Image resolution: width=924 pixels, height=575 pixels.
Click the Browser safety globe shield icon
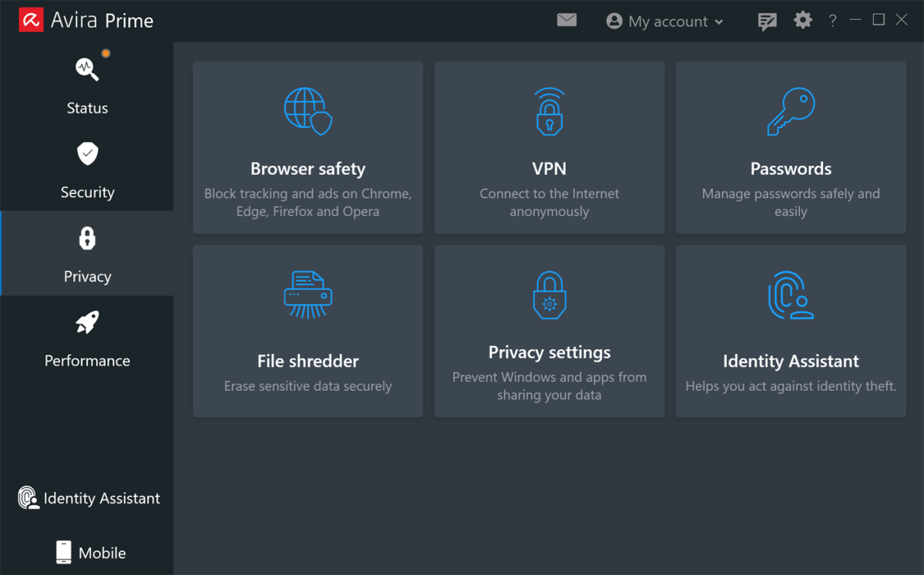[307, 111]
